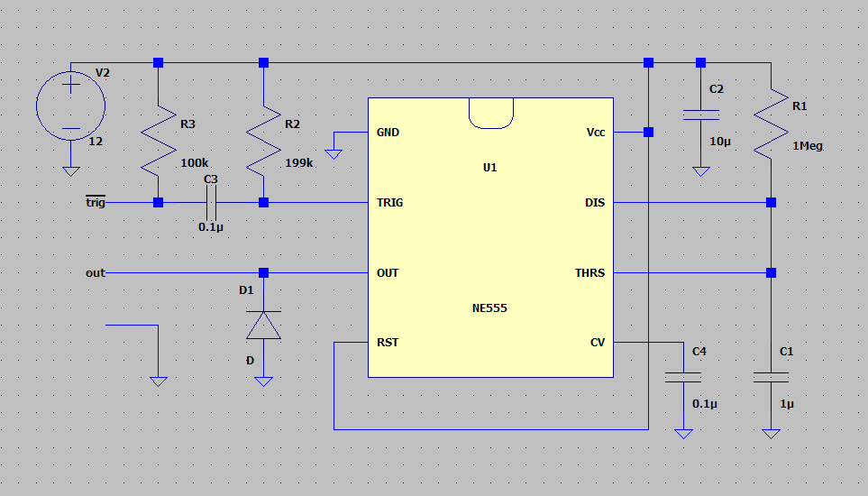Click the unconnected ground symbol near out
This screenshot has height=496, width=868.
point(159,381)
